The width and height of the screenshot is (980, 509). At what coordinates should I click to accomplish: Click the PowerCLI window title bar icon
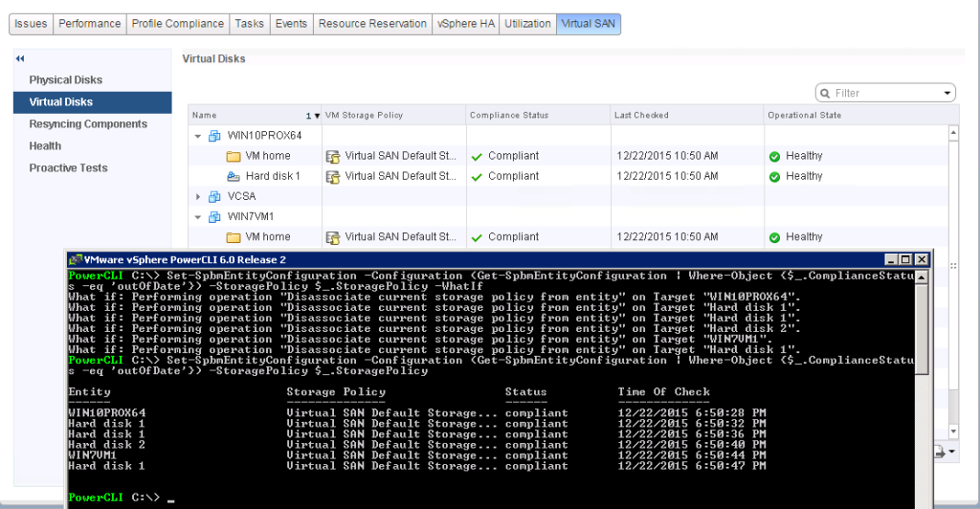(x=75, y=259)
